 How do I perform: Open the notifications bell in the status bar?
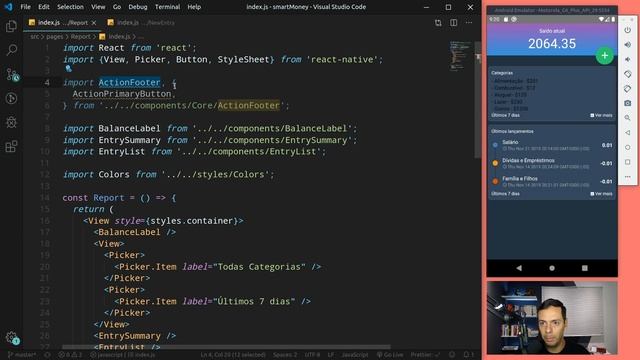pos(468,355)
